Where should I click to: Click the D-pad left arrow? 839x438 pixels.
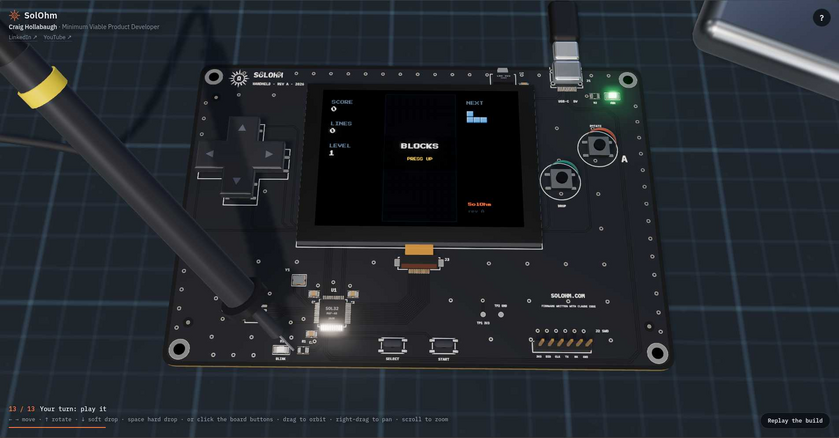[210, 154]
